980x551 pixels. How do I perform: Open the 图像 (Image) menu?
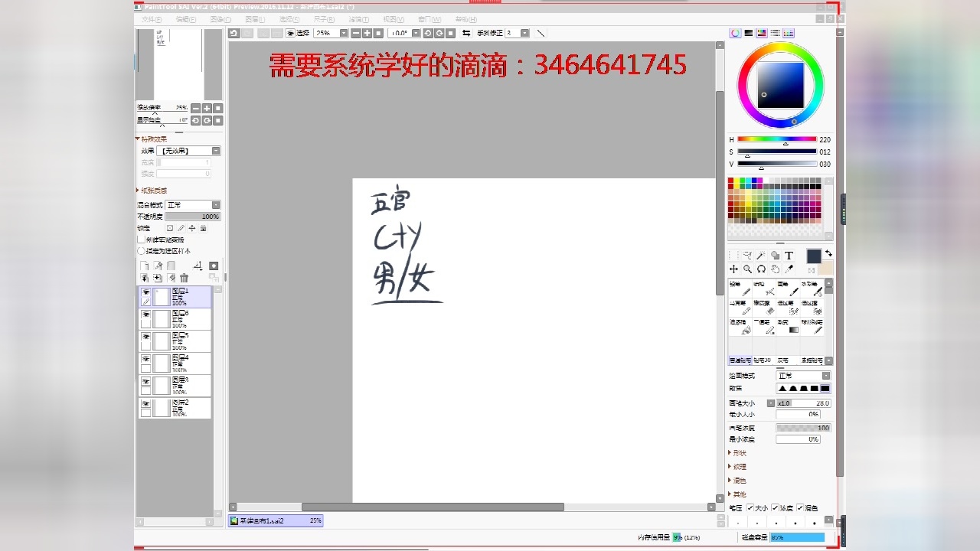[x=220, y=19]
